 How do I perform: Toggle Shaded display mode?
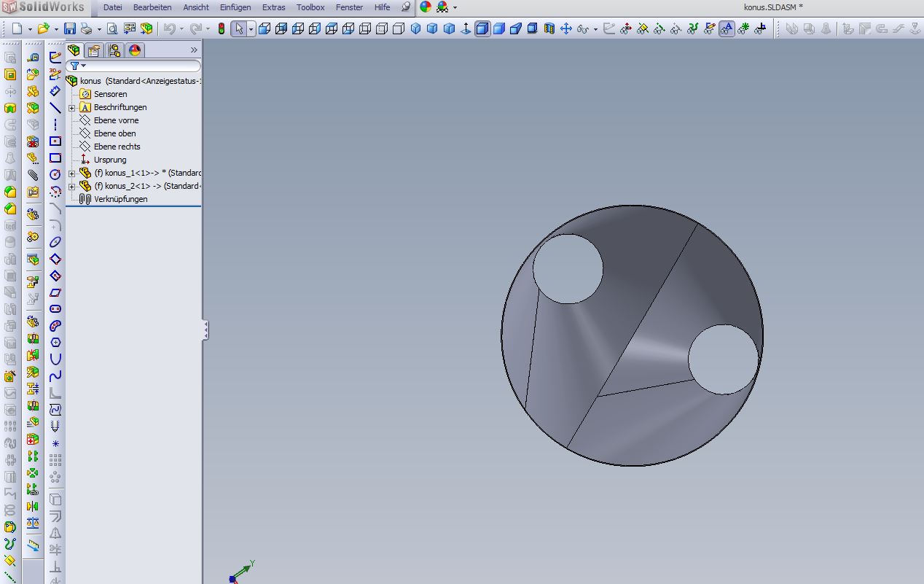pyautogui.click(x=499, y=29)
